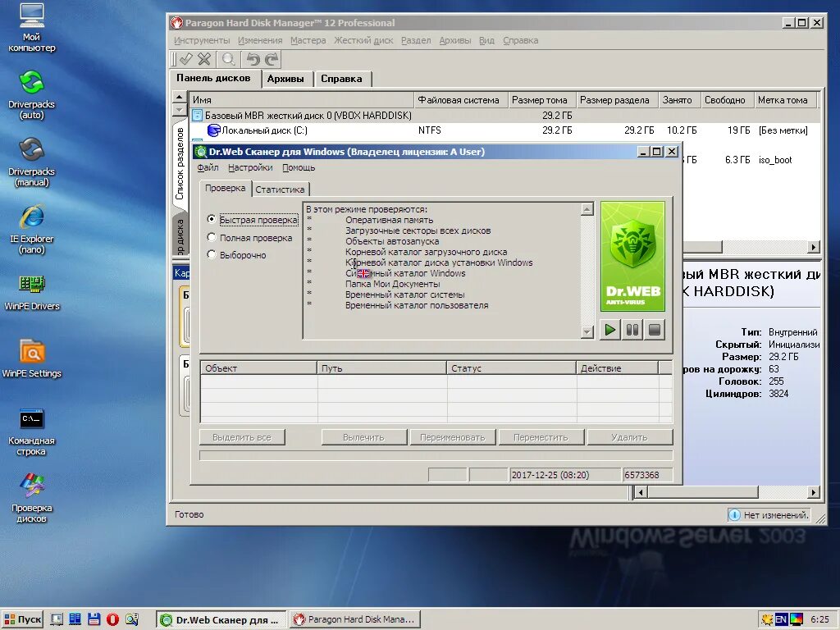Image resolution: width=840 pixels, height=630 pixels.
Task: Open WinPE Settings desktop icon
Action: (x=32, y=358)
